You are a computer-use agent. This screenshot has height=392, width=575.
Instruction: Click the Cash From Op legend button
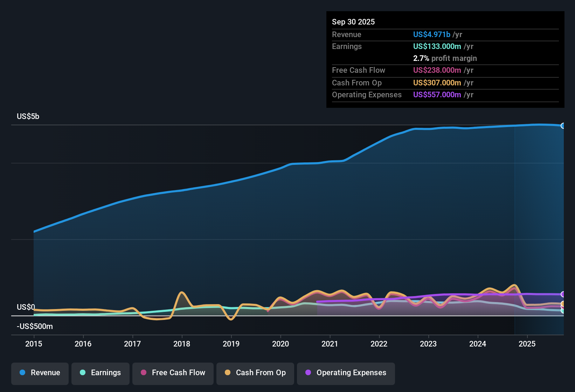(255, 373)
